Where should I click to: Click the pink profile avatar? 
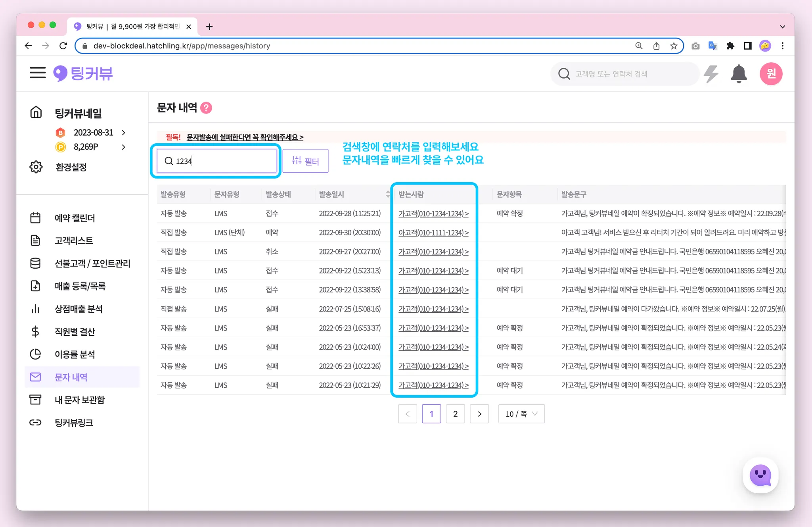click(771, 74)
